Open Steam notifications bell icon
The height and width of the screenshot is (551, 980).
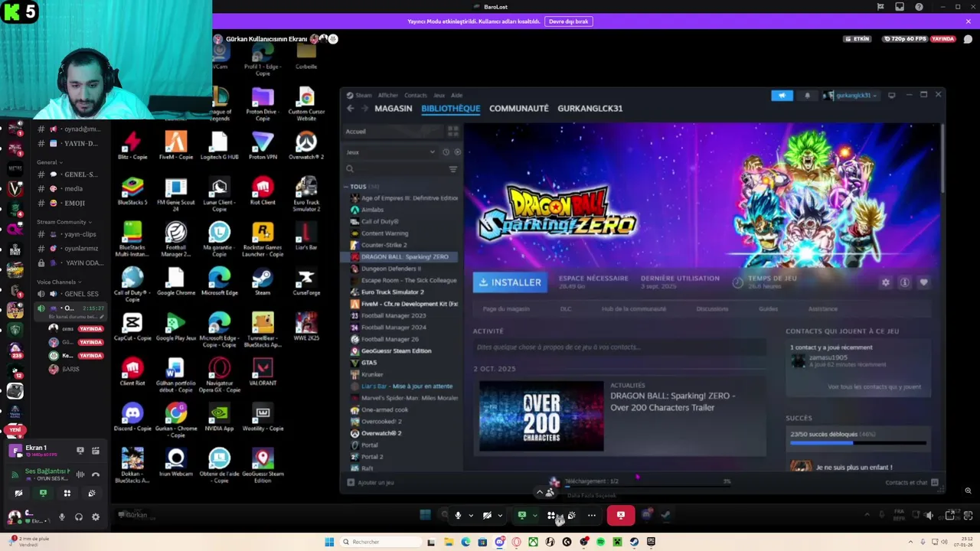pos(807,96)
